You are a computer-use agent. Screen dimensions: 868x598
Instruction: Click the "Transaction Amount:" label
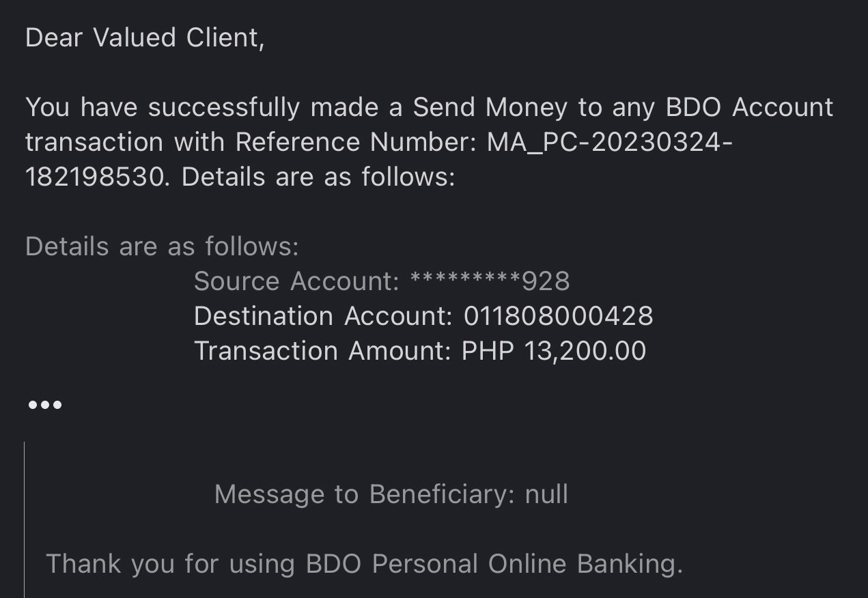pos(322,351)
